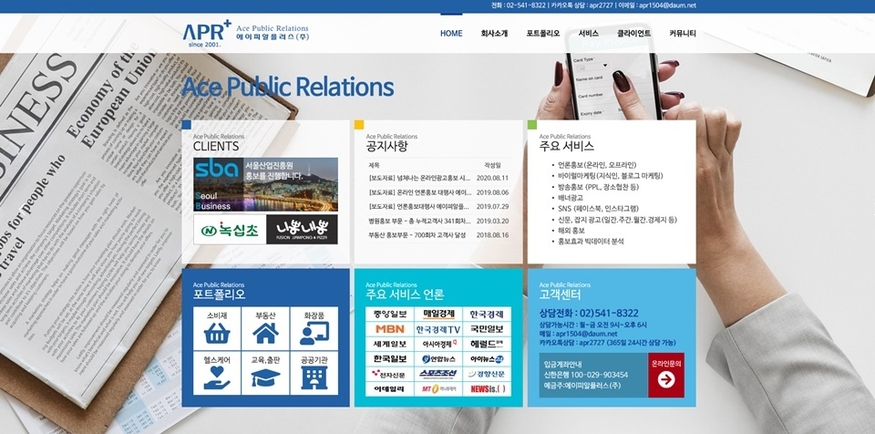
Task: Click the 언론홍보(온라인, 오프라인) service item
Action: click(x=597, y=165)
